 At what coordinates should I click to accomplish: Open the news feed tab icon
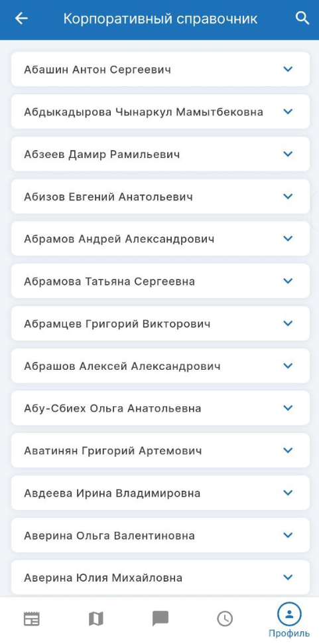(x=32, y=619)
